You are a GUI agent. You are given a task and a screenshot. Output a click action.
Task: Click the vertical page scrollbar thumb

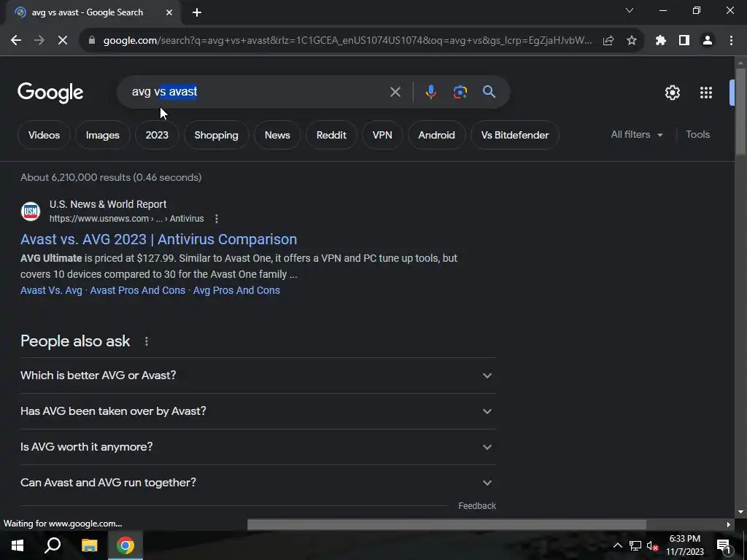[x=740, y=112]
